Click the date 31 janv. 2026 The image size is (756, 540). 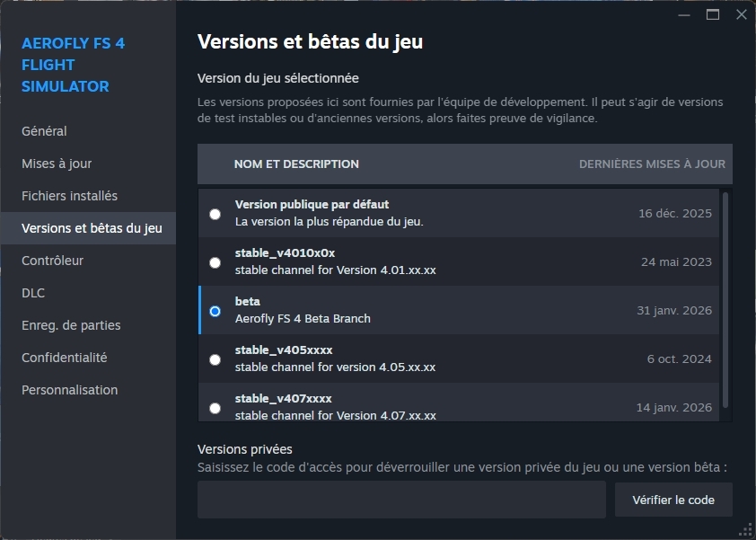tap(674, 310)
